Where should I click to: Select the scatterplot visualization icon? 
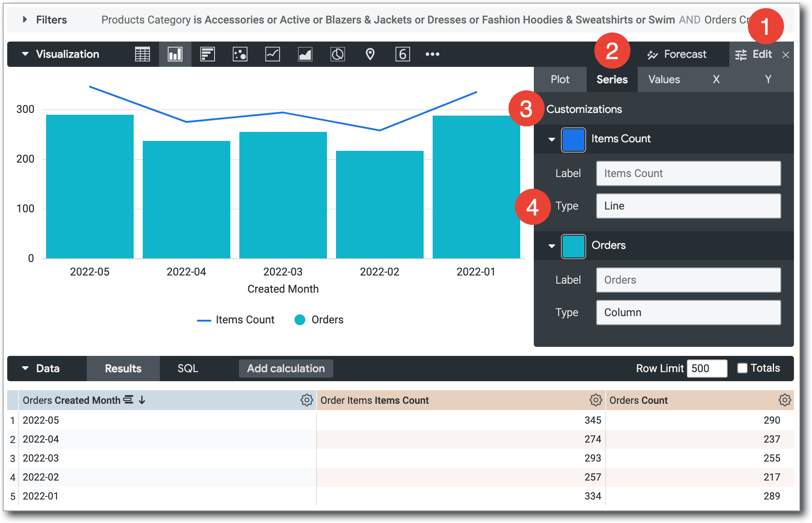[x=240, y=54]
